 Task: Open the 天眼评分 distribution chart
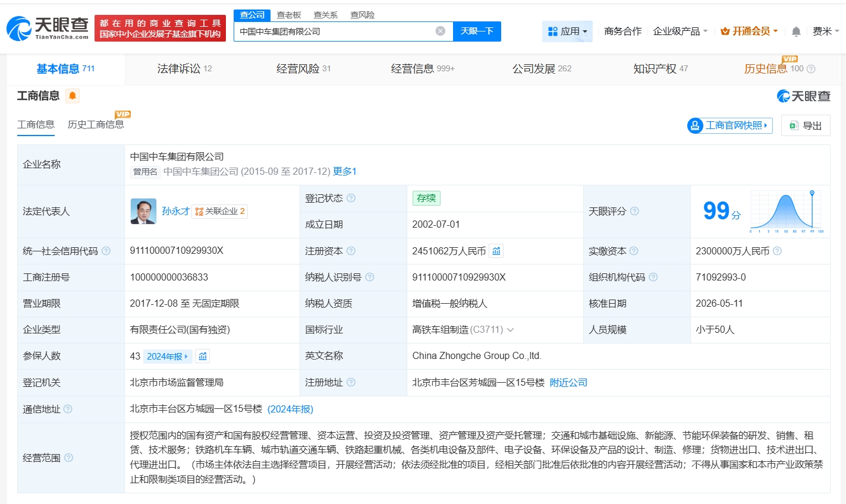(x=786, y=211)
